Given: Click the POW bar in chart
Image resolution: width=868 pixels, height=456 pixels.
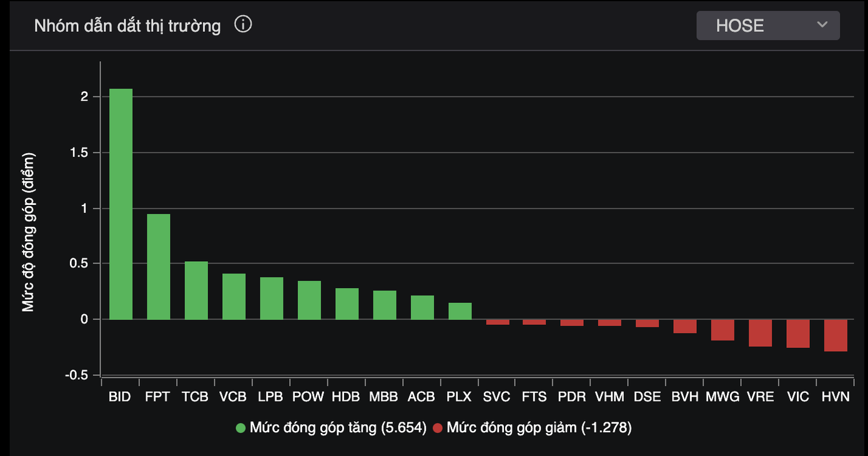Looking at the screenshot, I should click(x=309, y=300).
